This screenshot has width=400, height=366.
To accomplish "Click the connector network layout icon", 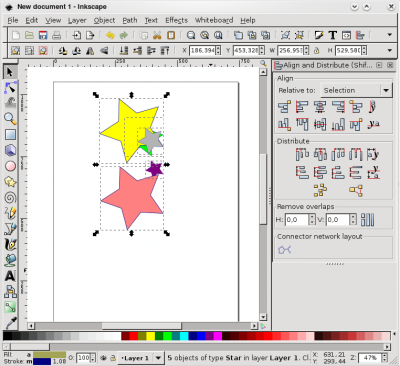I will (x=284, y=249).
